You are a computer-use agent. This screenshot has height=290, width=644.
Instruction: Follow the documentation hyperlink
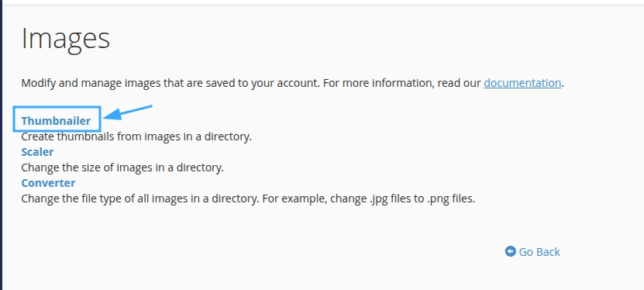(522, 83)
